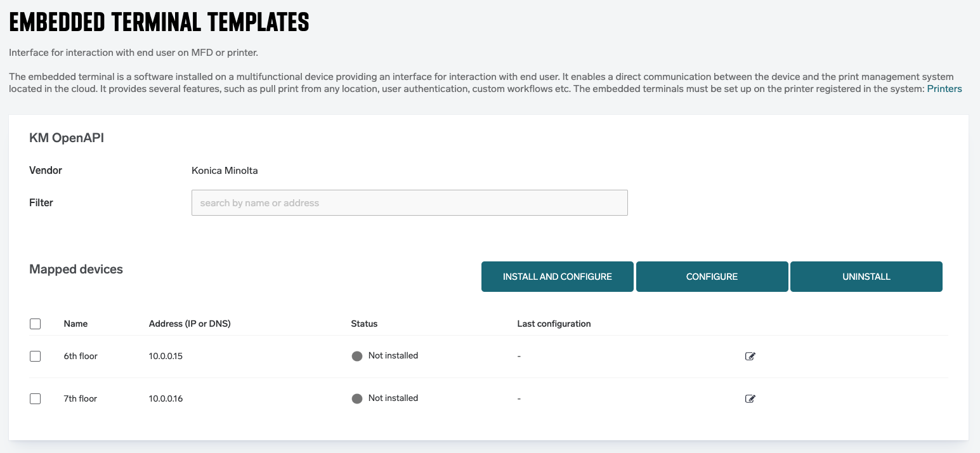Open the edit icon for 7th floor
Image resolution: width=980 pixels, height=453 pixels.
pos(750,399)
